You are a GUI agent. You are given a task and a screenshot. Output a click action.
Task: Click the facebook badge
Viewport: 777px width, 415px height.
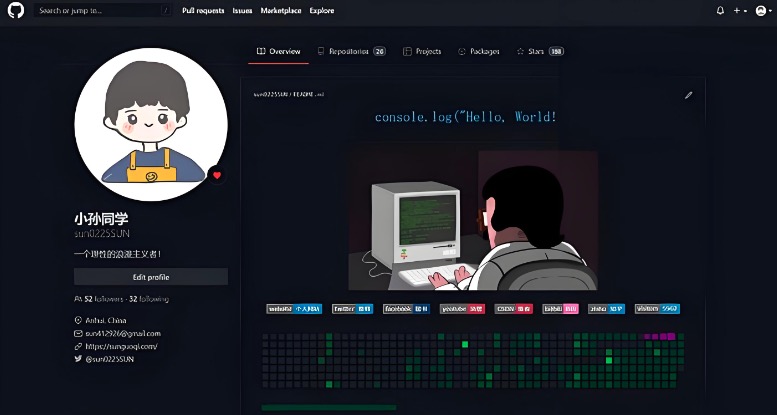tap(407, 309)
